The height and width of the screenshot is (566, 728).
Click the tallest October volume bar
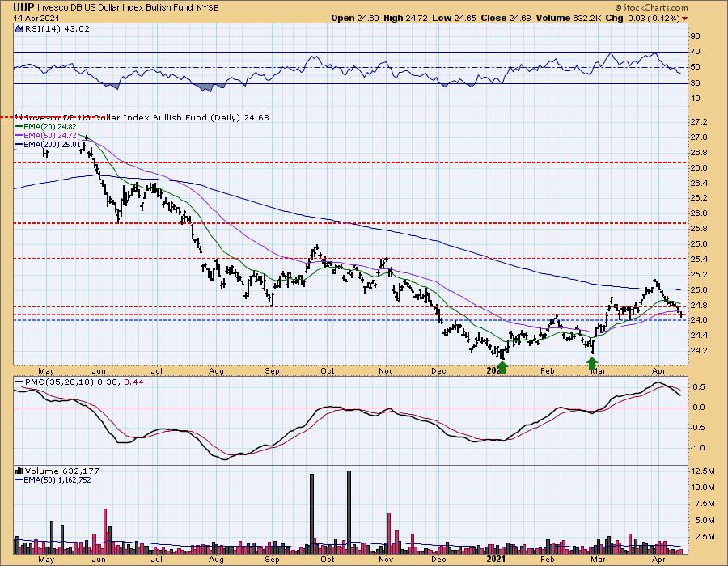click(349, 512)
